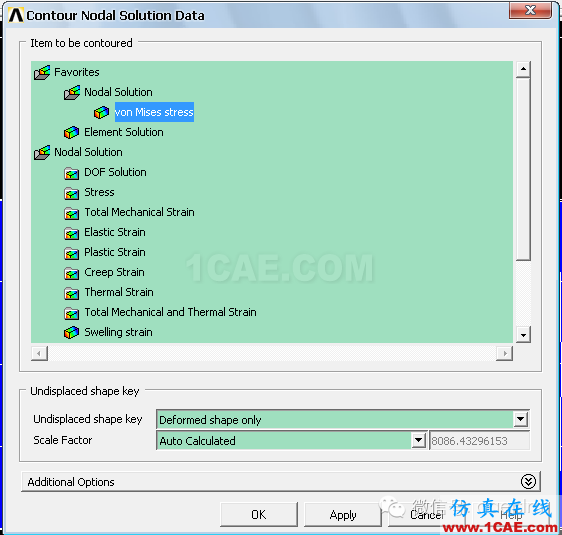Viewport: 562px width, 535px height.
Task: Click the OK button
Action: coord(259,515)
